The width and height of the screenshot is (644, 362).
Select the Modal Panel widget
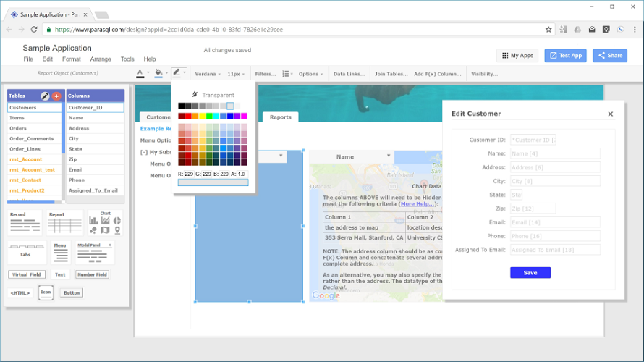(95, 252)
